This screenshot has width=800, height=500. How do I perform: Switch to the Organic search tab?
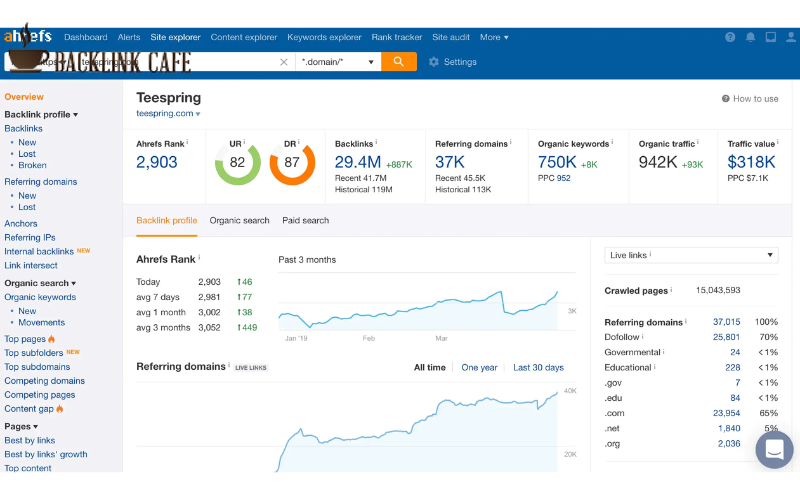[239, 220]
